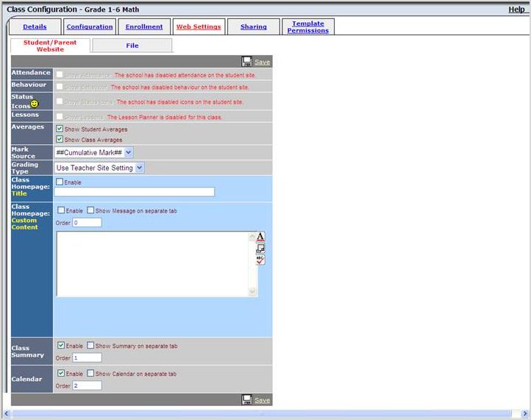Image resolution: width=531 pixels, height=420 pixels.
Task: Open the Mark Source dropdown
Action: [93, 152]
